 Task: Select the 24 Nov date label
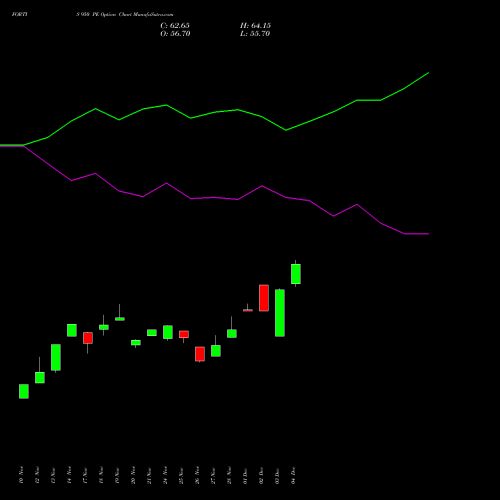click(165, 475)
